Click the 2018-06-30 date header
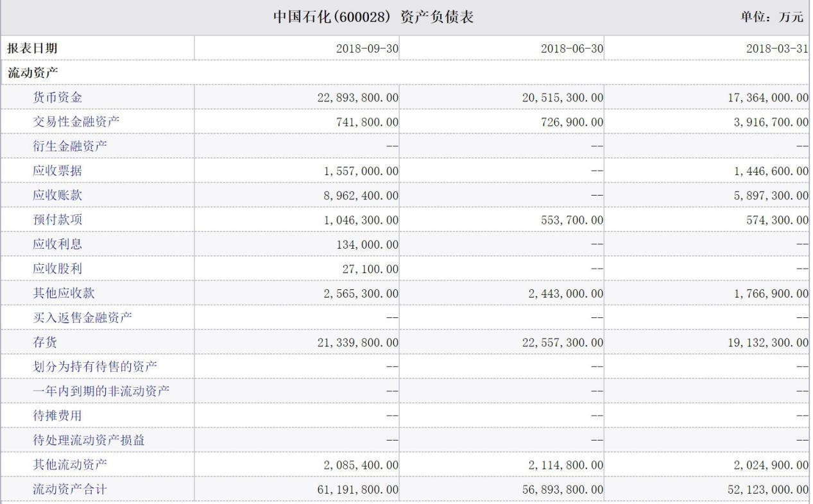 pos(572,49)
